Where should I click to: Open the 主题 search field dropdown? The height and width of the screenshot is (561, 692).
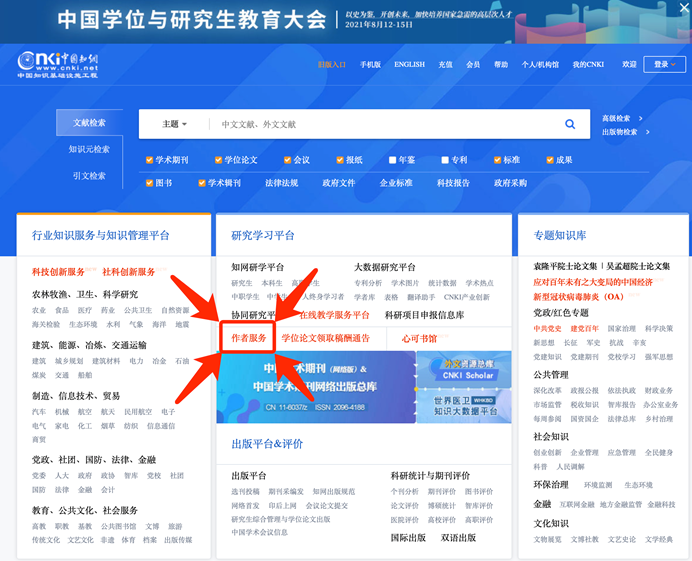coord(174,124)
